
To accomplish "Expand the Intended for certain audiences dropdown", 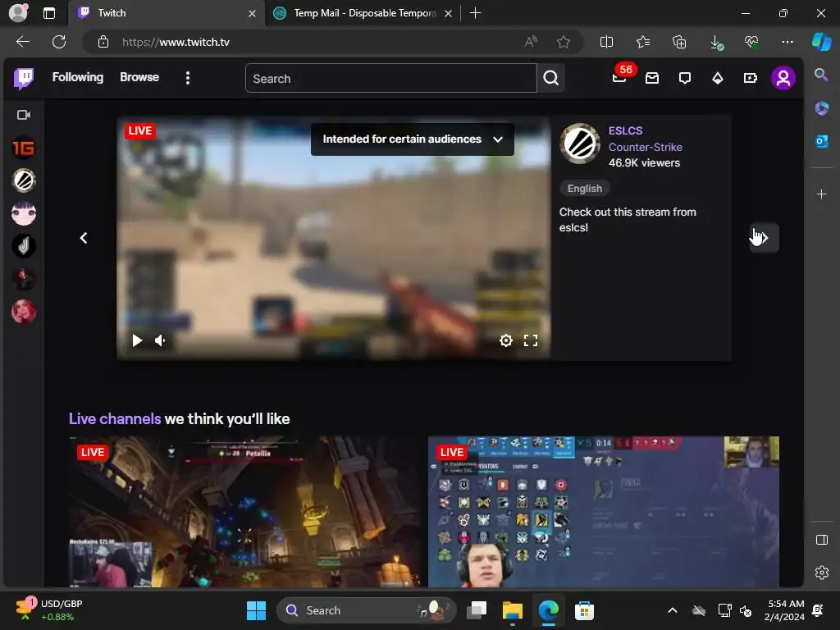I will [x=412, y=139].
